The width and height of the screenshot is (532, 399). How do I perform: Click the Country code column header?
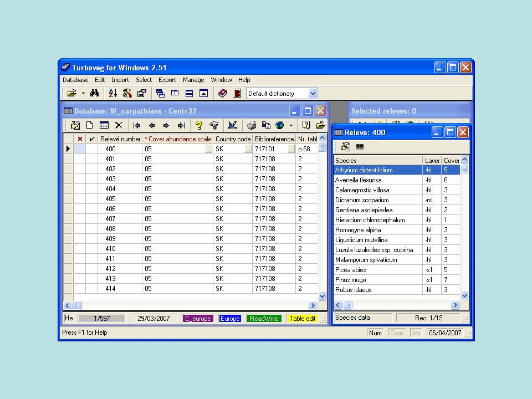coord(233,139)
